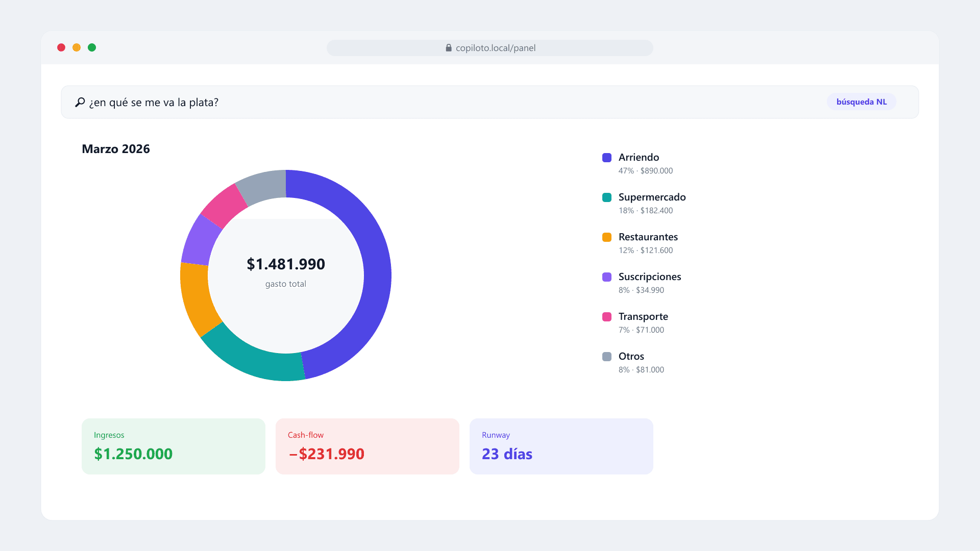
Task: Click the Arriendo indigo legend swatch
Action: click(607, 158)
